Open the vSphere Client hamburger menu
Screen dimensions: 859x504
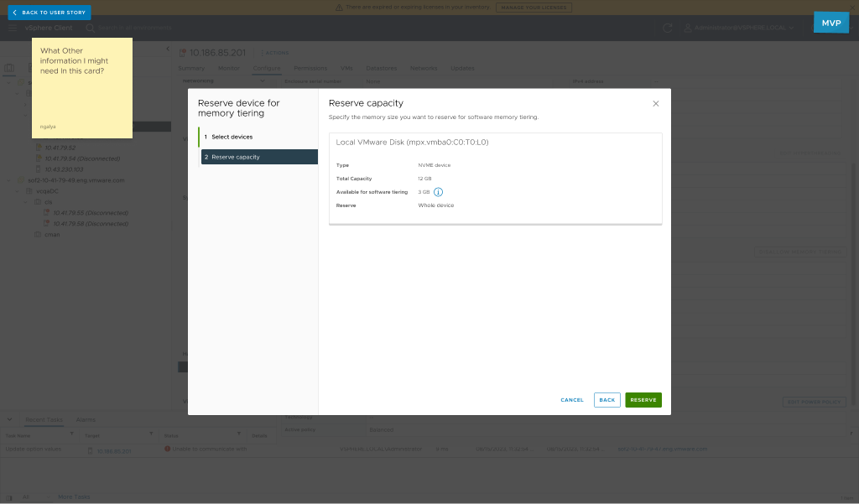(x=12, y=28)
